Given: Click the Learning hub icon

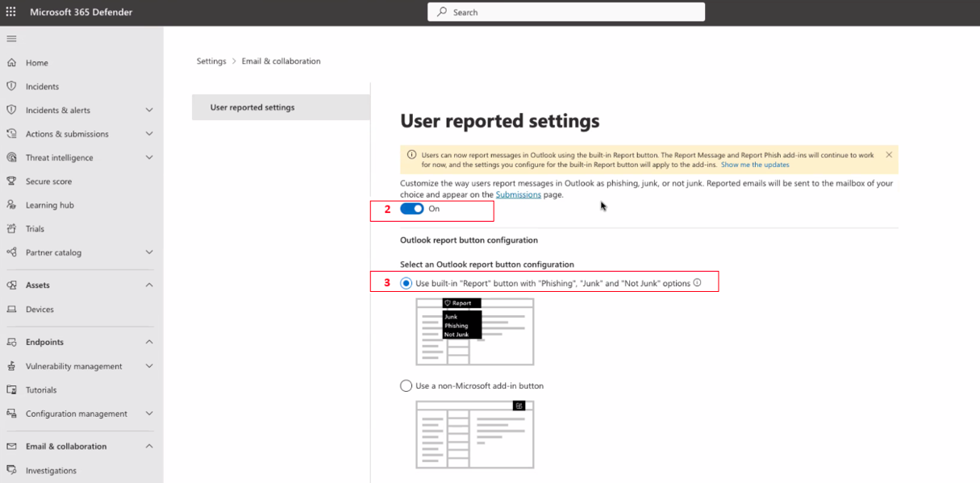Looking at the screenshot, I should pos(11,205).
